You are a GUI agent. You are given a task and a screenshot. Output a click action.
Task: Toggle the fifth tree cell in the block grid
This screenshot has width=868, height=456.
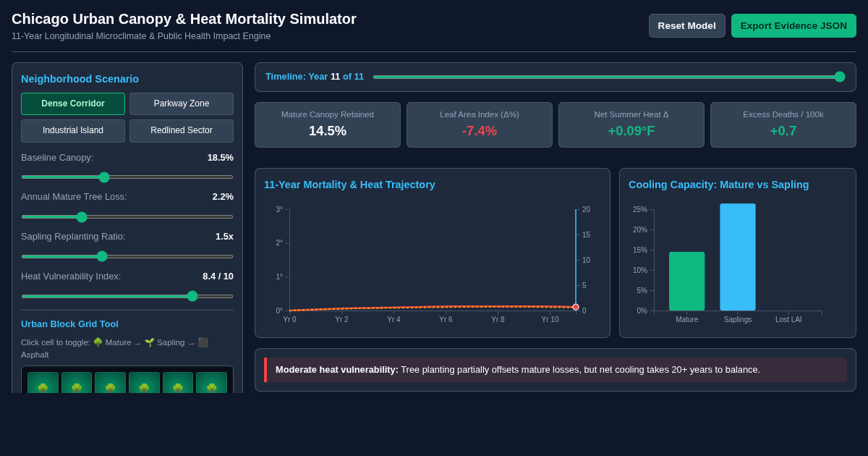click(178, 383)
